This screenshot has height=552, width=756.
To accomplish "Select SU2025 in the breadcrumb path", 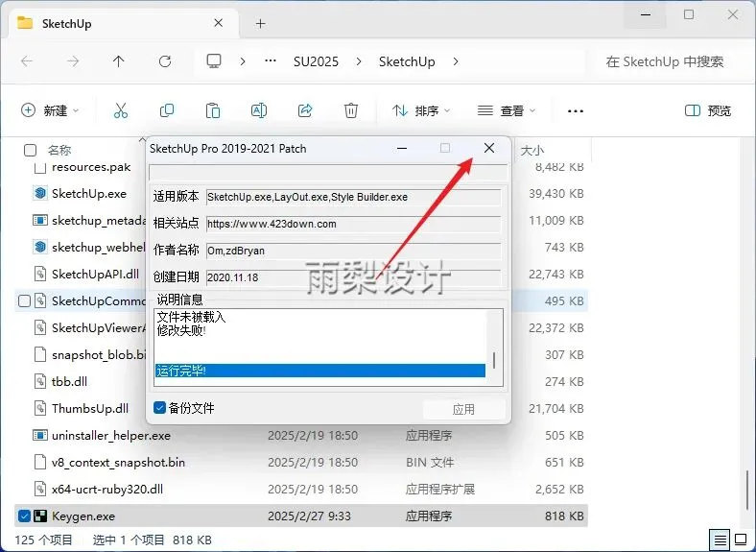I will (x=316, y=61).
